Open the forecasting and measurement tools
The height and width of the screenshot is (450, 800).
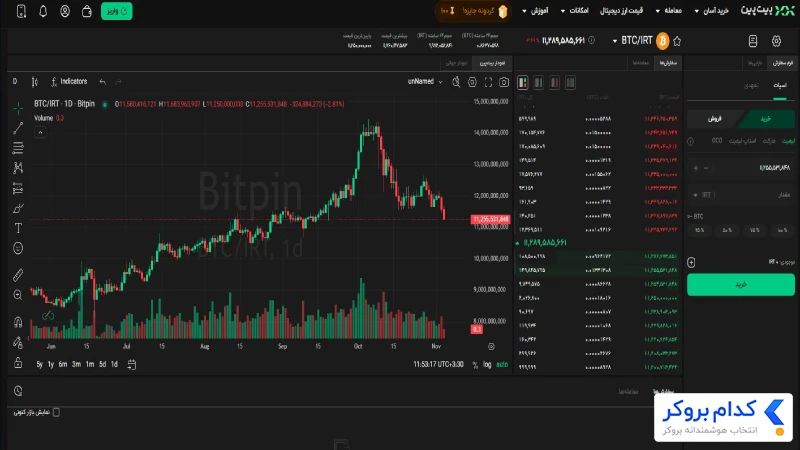click(x=18, y=188)
